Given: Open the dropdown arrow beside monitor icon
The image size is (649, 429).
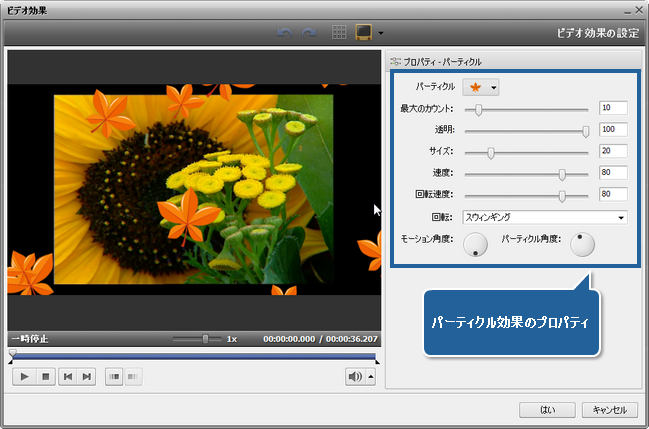Looking at the screenshot, I should pyautogui.click(x=381, y=33).
